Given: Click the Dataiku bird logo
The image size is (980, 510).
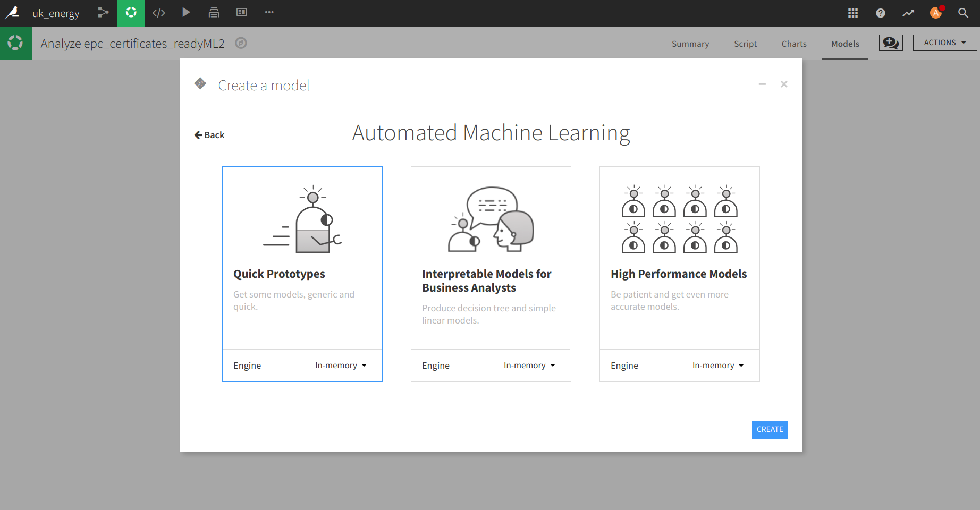Looking at the screenshot, I should (x=12, y=13).
